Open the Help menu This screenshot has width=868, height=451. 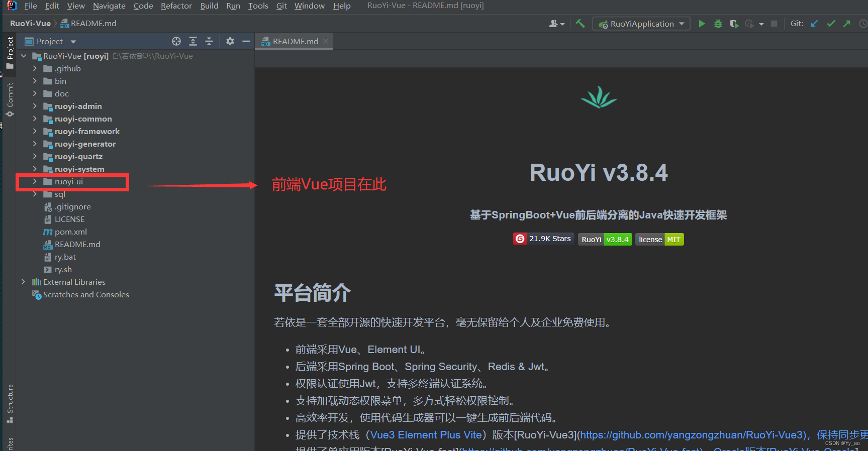pos(342,6)
